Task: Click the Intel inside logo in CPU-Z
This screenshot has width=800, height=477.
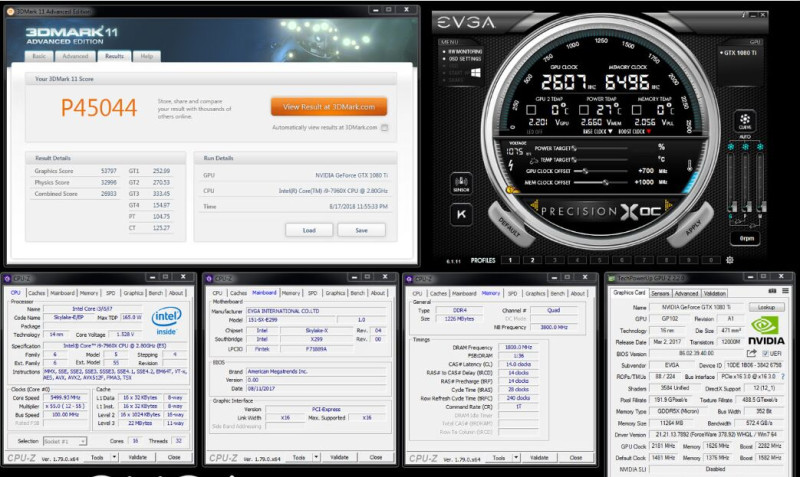Action: [166, 320]
